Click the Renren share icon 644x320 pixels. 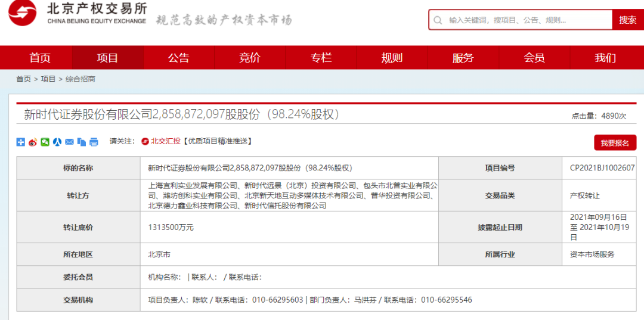pyautogui.click(x=57, y=142)
